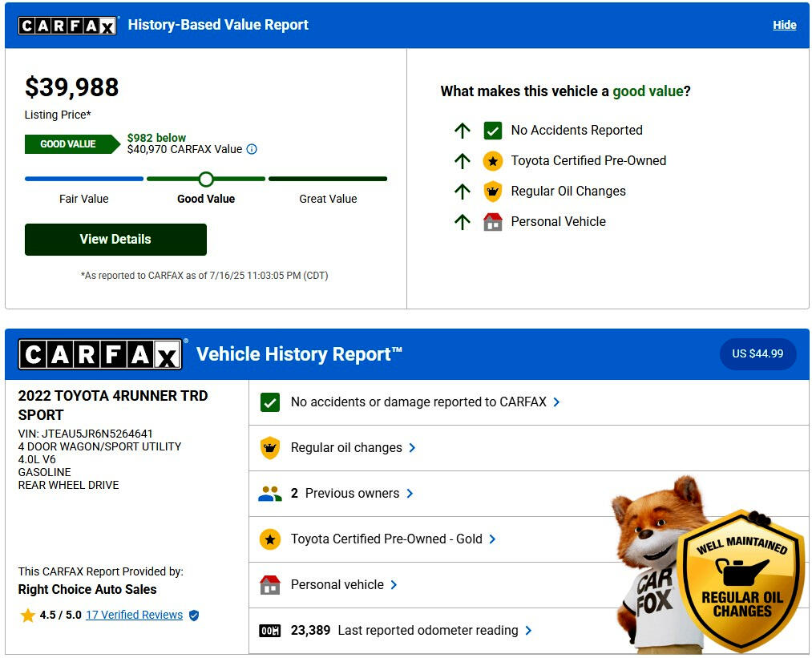Click the Fair Value label

84,199
